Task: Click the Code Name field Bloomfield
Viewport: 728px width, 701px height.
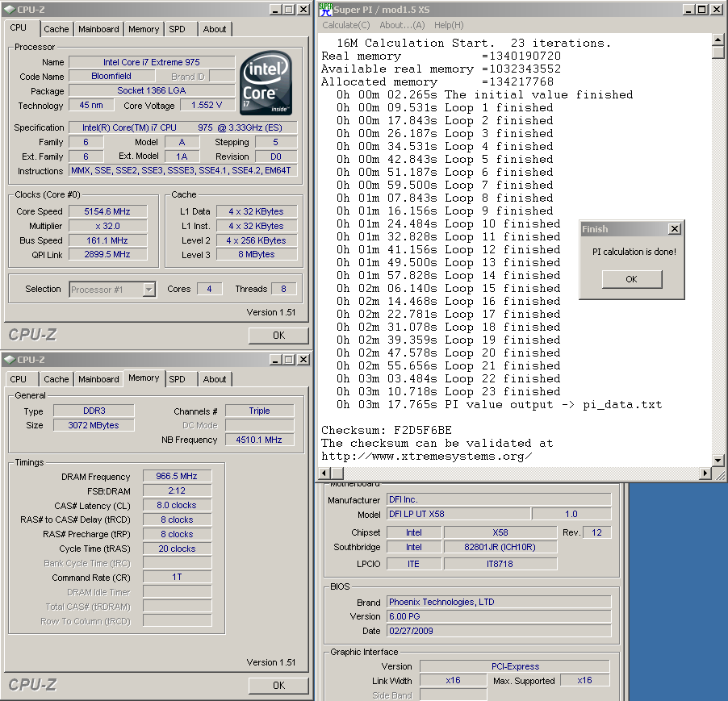Action: click(x=111, y=76)
